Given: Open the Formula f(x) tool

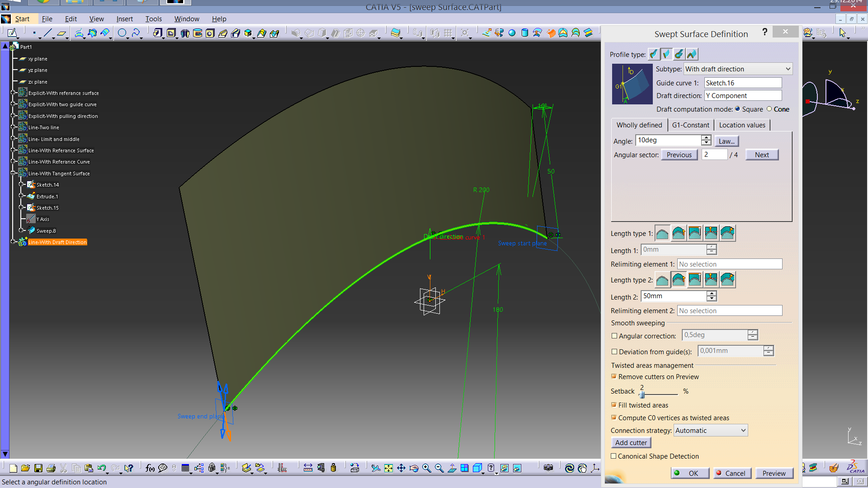Looking at the screenshot, I should point(150,468).
